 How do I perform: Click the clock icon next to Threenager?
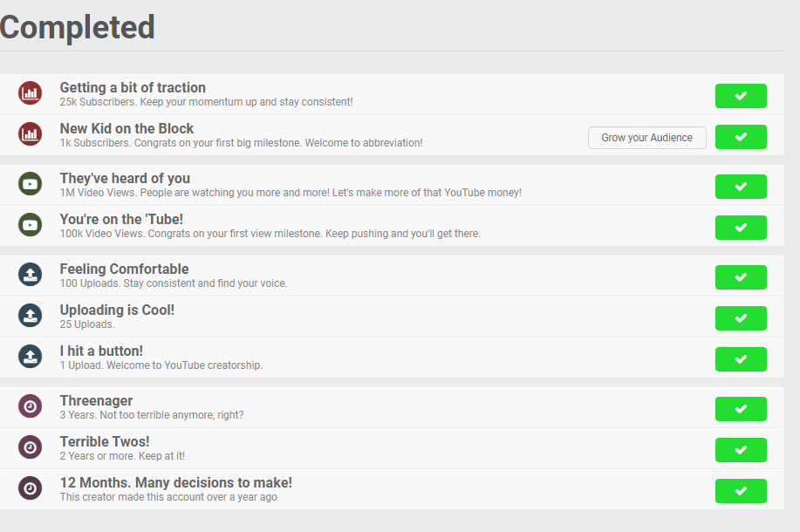coord(31,406)
